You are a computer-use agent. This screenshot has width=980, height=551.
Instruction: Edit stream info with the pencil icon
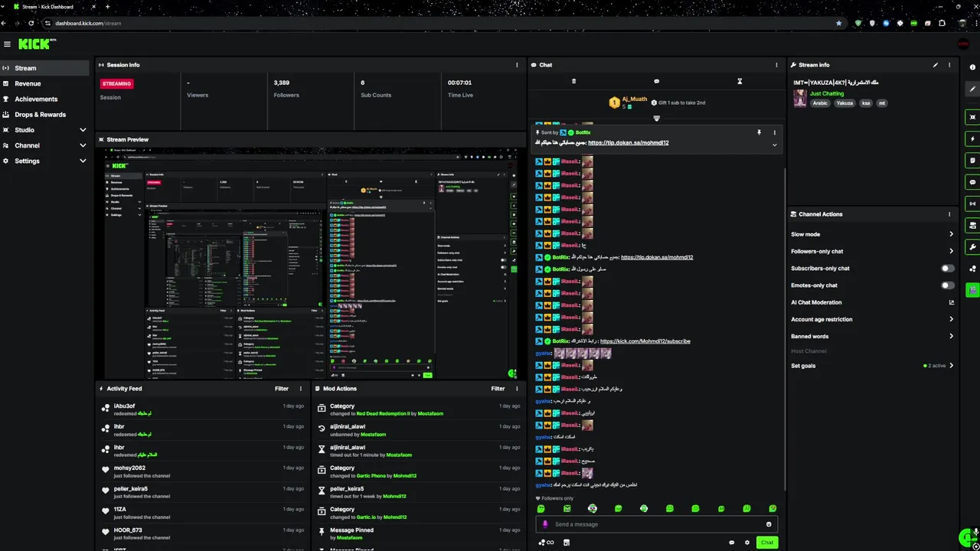[935, 65]
